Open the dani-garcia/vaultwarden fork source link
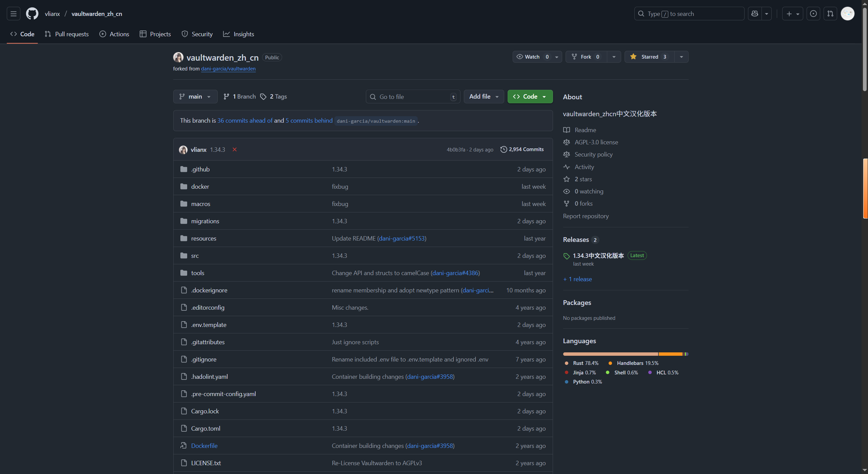This screenshot has height=474, width=868. (x=228, y=69)
